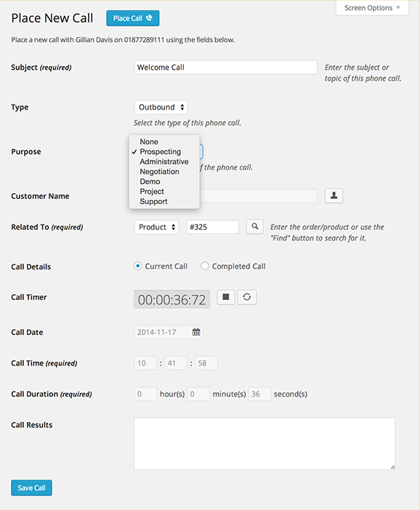The image size is (420, 510).
Task: Click the Find magnifier search icon
Action: click(x=255, y=227)
